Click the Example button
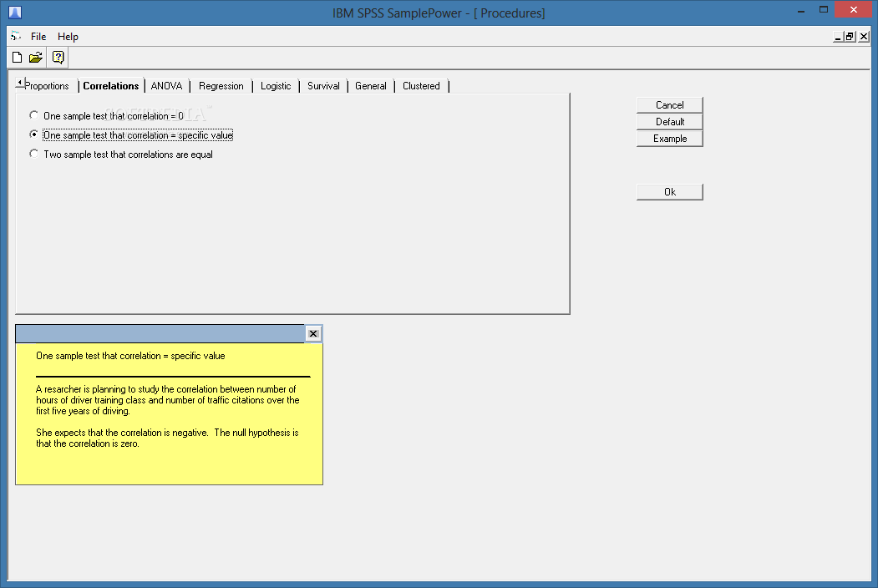The height and width of the screenshot is (588, 878). [670, 139]
